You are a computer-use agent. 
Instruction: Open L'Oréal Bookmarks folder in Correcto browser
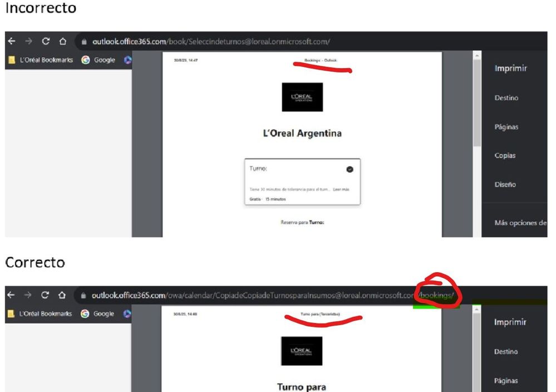pyautogui.click(x=40, y=314)
